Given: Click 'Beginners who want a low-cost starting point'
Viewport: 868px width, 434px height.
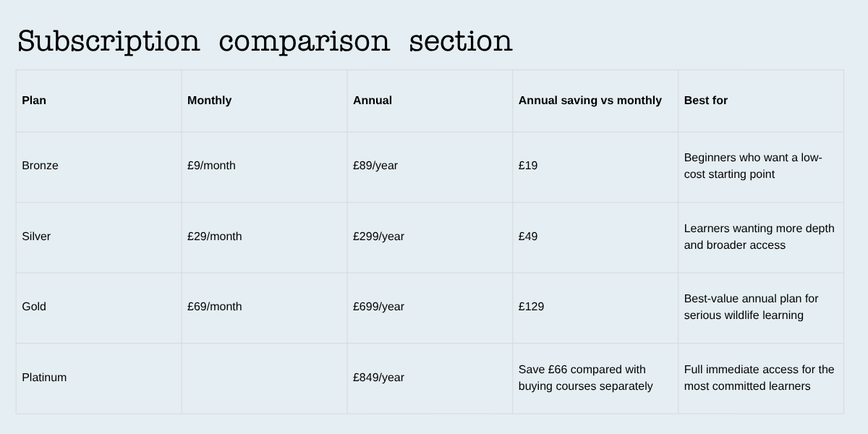Looking at the screenshot, I should click(753, 166).
